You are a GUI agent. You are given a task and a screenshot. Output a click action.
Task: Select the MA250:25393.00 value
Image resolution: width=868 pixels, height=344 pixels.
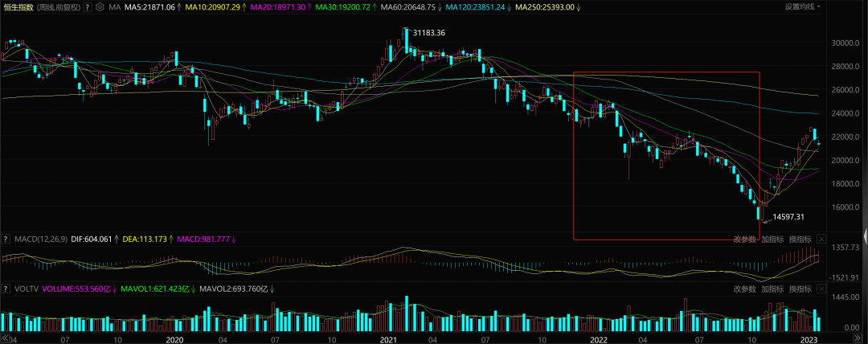coord(545,7)
